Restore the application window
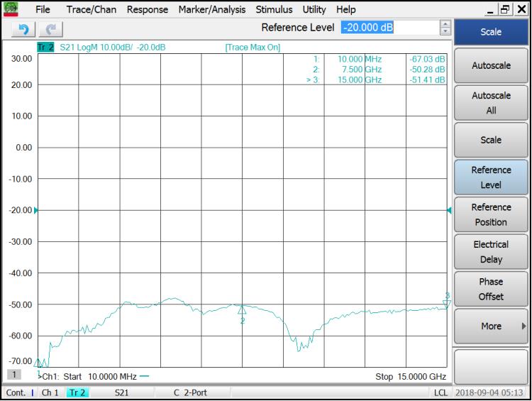Screen dimensions: 532x401 coord(505,9)
